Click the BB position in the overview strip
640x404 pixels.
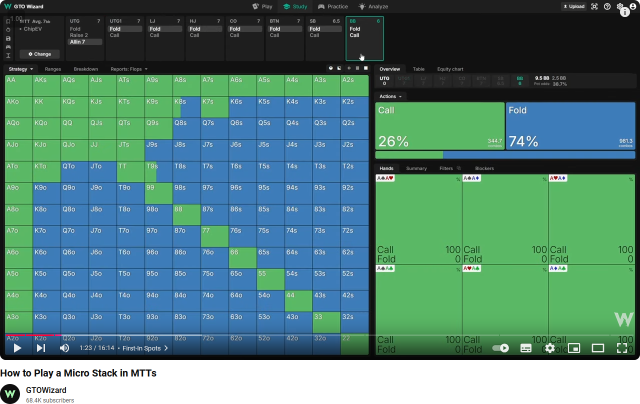click(520, 80)
